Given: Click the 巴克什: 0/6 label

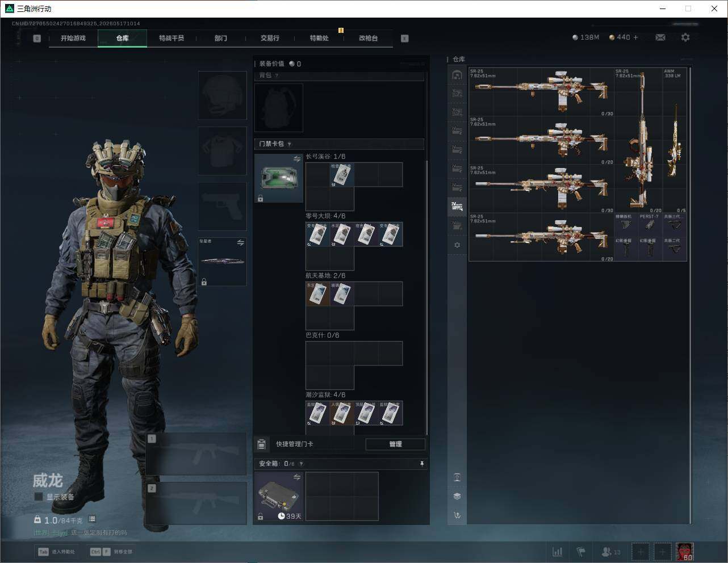Looking at the screenshot, I should tap(322, 335).
